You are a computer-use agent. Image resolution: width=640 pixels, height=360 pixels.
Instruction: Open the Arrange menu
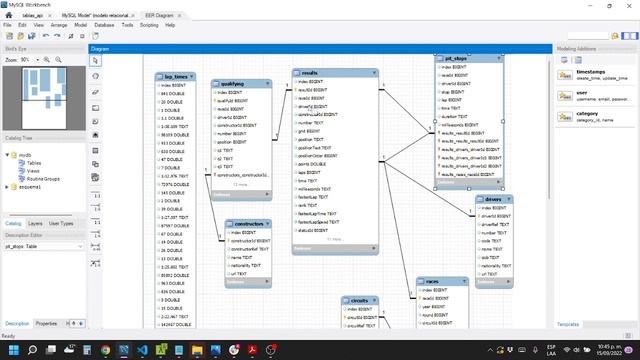59,25
